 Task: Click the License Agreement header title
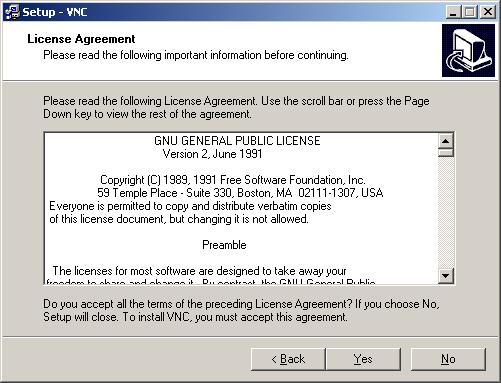point(81,39)
